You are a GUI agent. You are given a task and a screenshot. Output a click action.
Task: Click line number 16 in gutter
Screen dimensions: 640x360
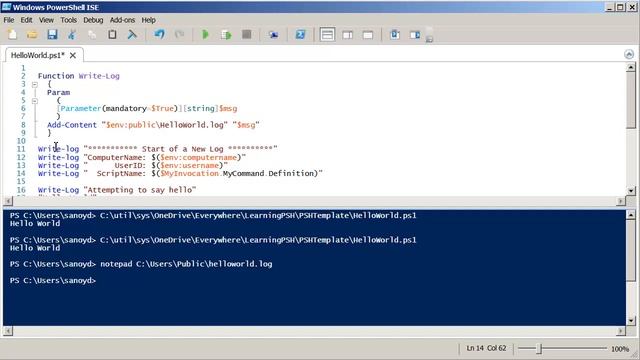click(x=21, y=190)
